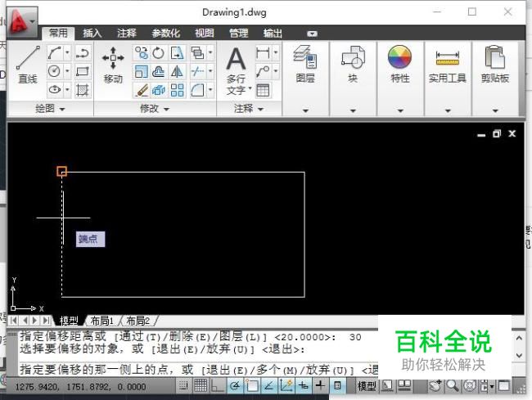Insert a Table from Annotation panel
This screenshot has height=400, width=532.
click(x=263, y=90)
